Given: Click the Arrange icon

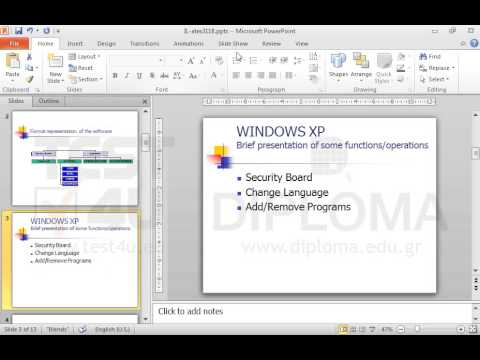Looking at the screenshot, I should [361, 61].
